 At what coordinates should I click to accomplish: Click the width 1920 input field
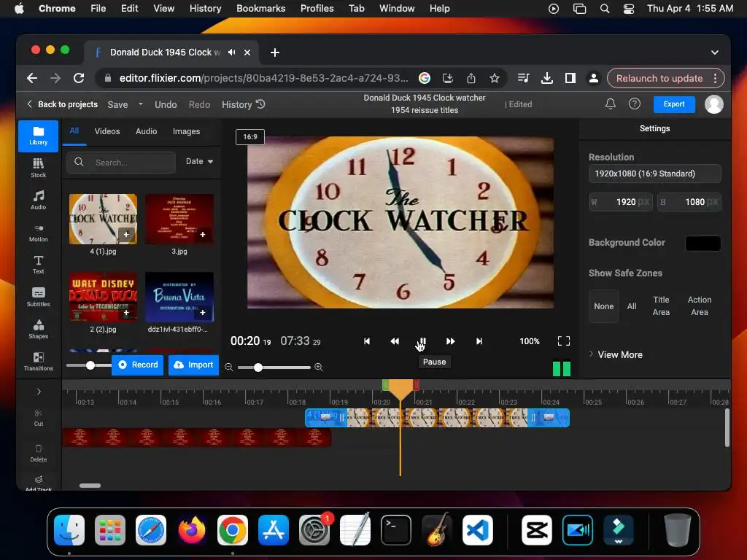click(621, 202)
